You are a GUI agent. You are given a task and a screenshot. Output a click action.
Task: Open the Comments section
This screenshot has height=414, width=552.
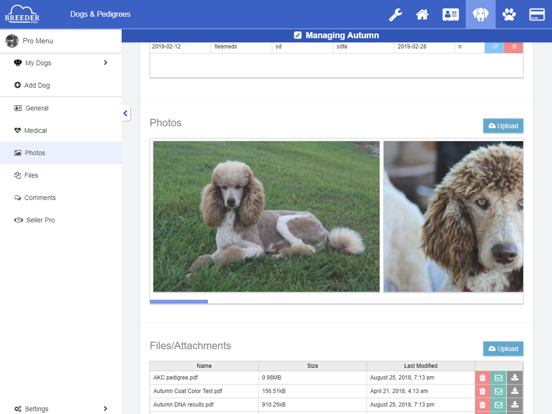coord(61,197)
